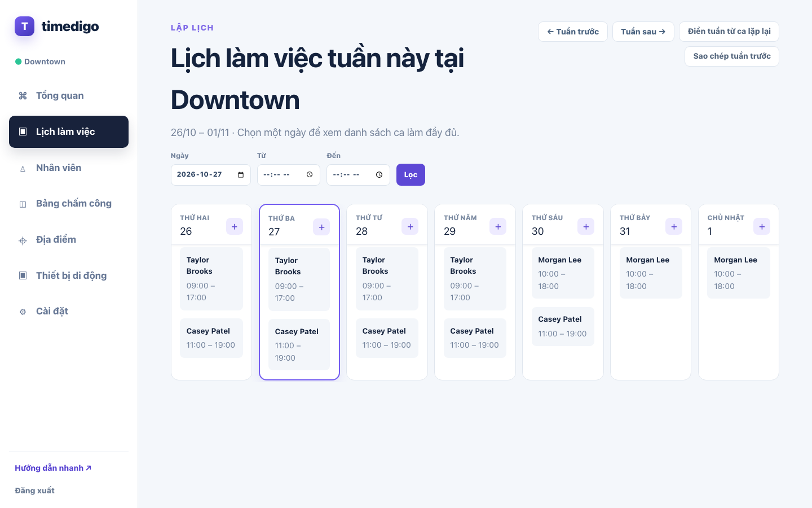Click the Thiết bị di động sidebar icon
The width and height of the screenshot is (812, 508).
[23, 275]
